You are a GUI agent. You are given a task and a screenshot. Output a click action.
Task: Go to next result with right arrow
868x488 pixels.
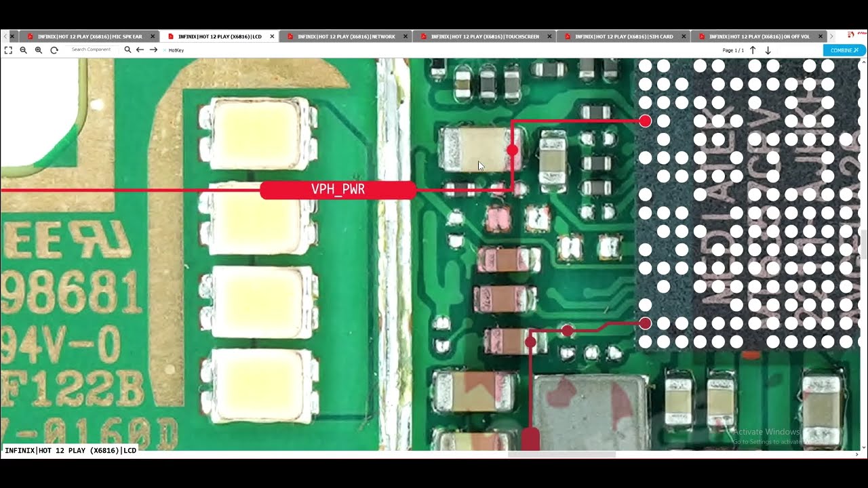point(153,49)
